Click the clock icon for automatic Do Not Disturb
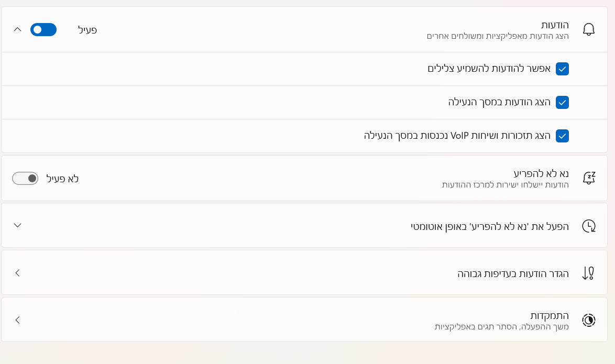The width and height of the screenshot is (615, 364). [x=589, y=226]
